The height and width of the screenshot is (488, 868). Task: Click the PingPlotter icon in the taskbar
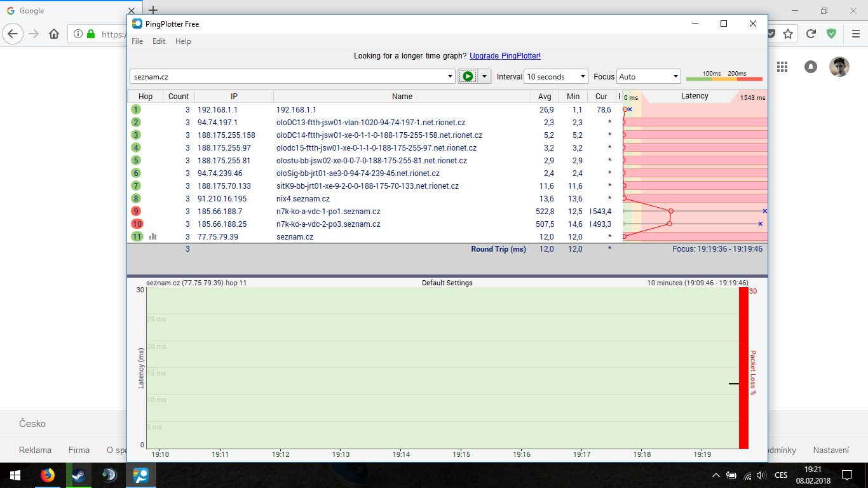pyautogui.click(x=140, y=475)
